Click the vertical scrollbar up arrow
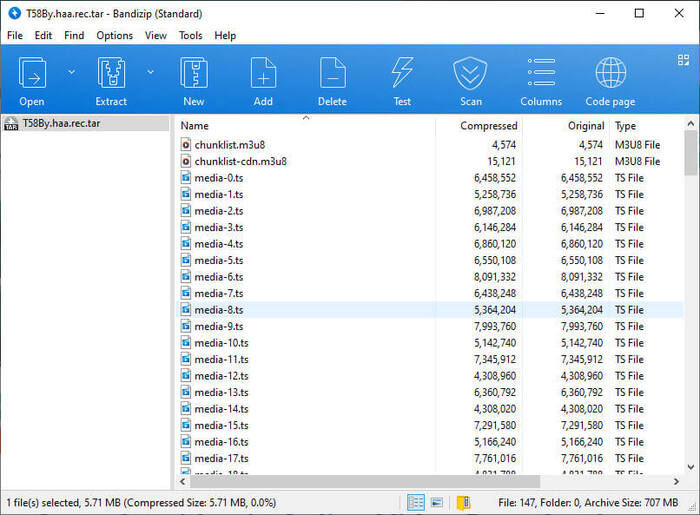Screen dimensions: 700x515 pyautogui.click(x=691, y=124)
